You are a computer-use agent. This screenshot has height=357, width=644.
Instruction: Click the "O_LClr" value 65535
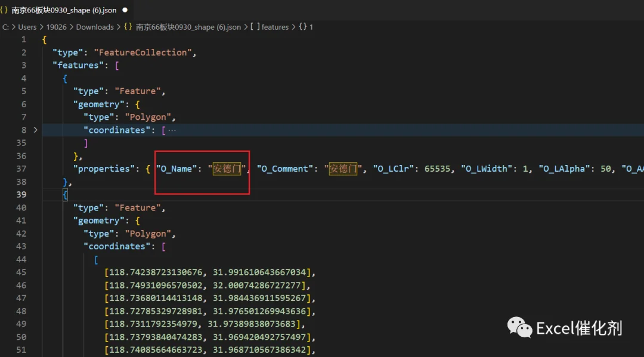pyautogui.click(x=437, y=169)
